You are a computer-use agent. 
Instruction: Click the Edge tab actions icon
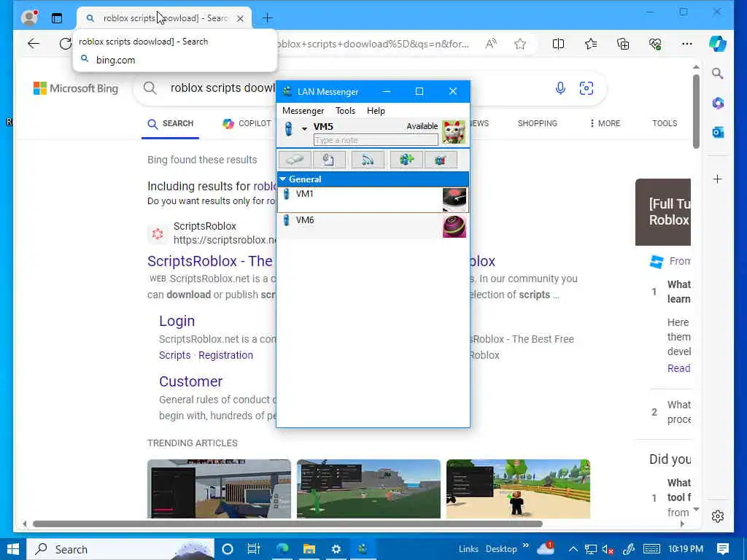coord(57,18)
